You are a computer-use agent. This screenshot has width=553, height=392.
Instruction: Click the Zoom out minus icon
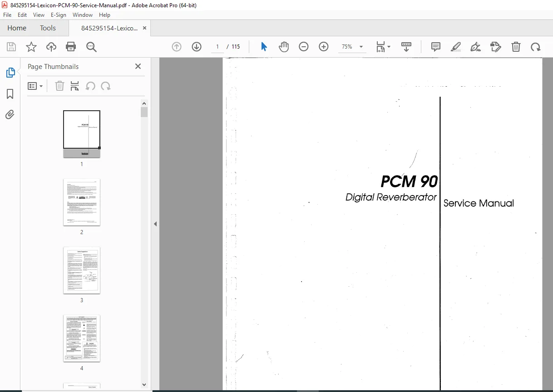[x=304, y=47]
